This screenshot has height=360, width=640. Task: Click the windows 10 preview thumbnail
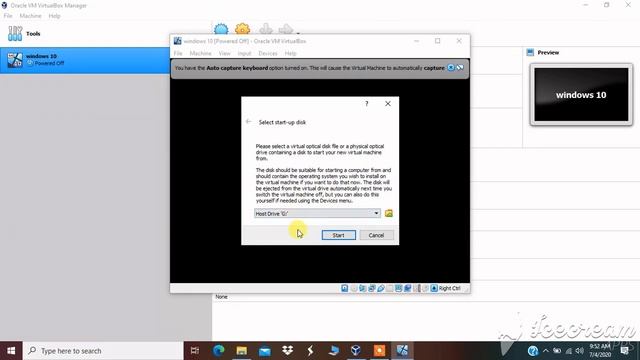pos(581,95)
